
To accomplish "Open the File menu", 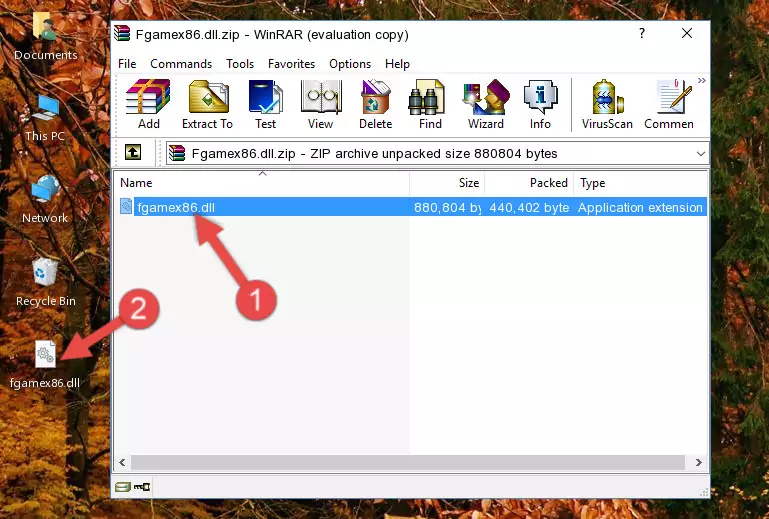I will (127, 64).
